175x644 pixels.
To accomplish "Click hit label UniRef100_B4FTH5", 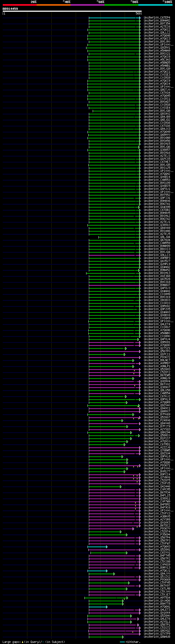I will 157,556.
